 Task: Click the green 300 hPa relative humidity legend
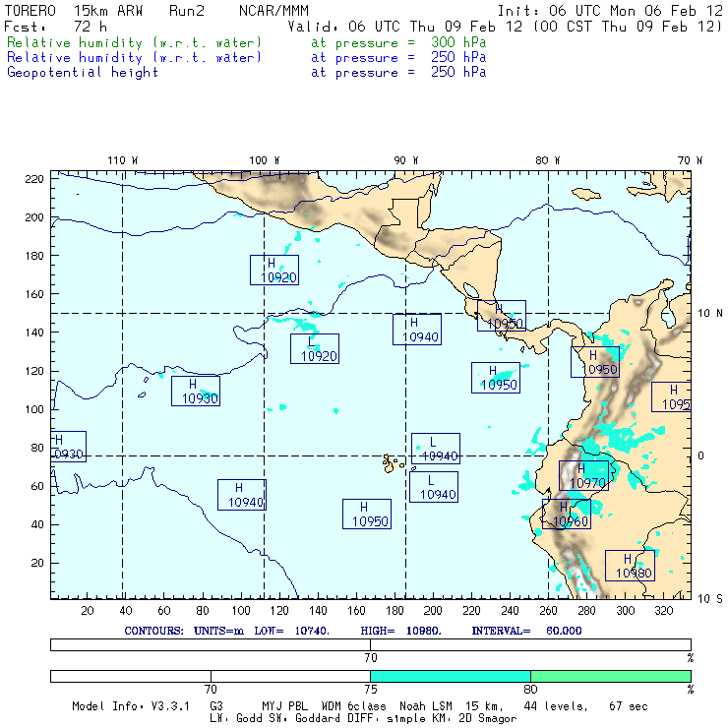pos(135,43)
